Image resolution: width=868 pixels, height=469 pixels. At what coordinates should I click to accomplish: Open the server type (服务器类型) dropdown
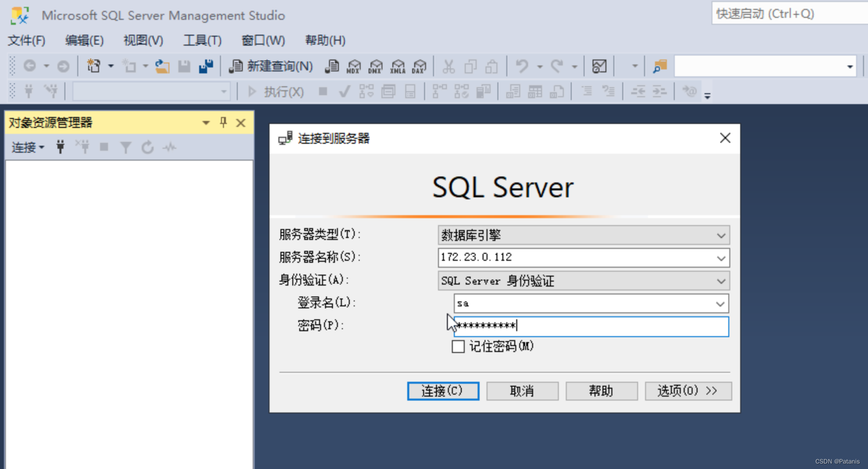[x=584, y=235]
